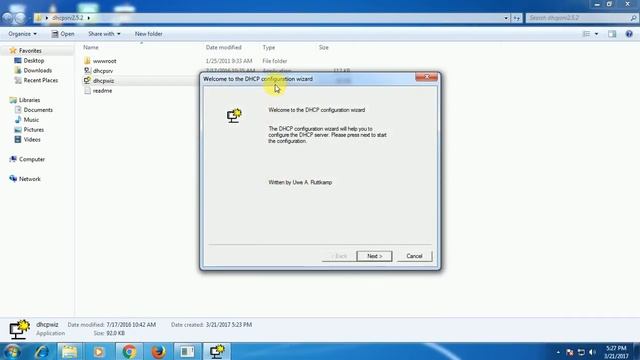This screenshot has height=360, width=640.
Task: Open the Music library
Action: point(31,120)
